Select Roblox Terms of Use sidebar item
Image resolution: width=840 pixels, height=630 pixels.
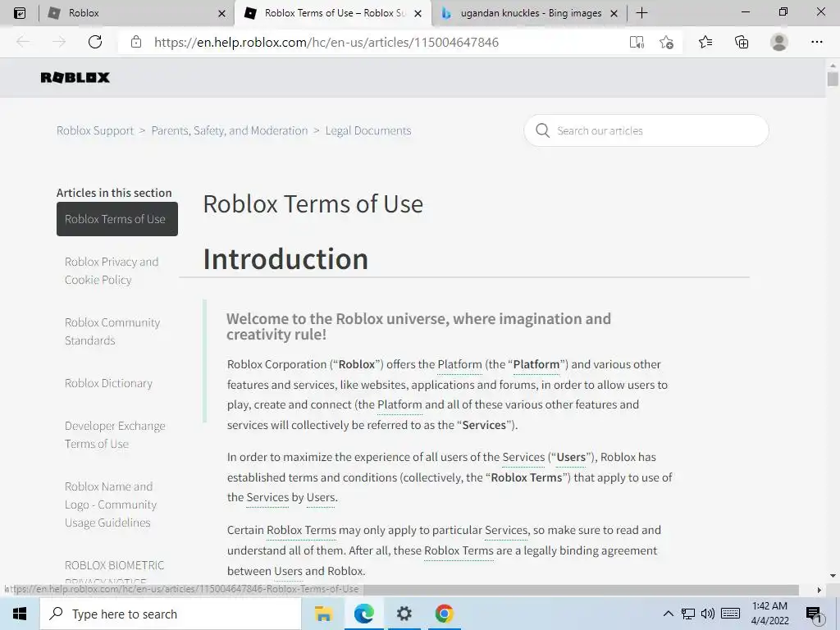[116, 219]
